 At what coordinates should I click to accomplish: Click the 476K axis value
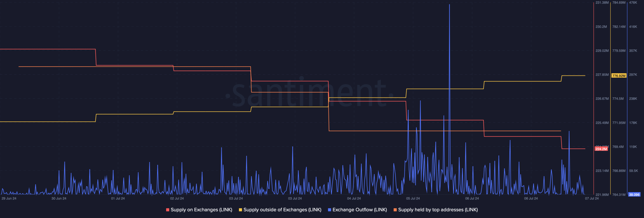pos(633,3)
